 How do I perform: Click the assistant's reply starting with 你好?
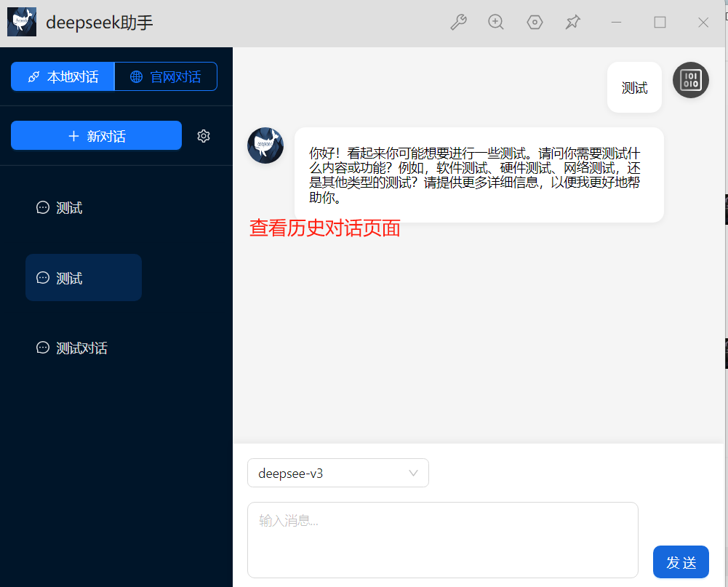point(479,175)
